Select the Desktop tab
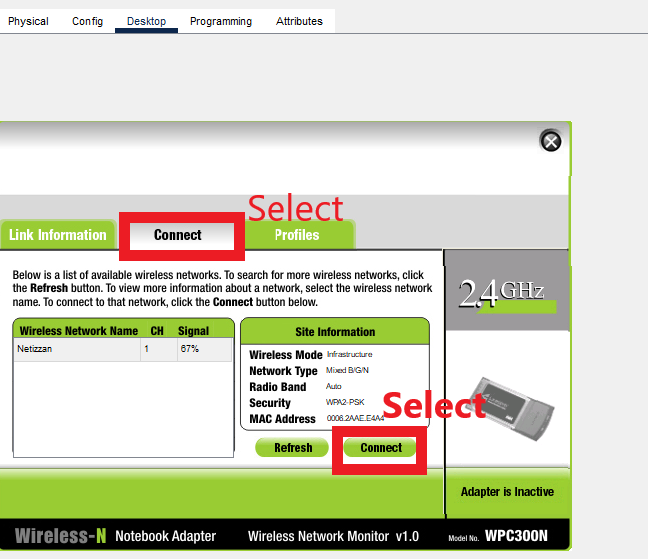 [x=146, y=21]
